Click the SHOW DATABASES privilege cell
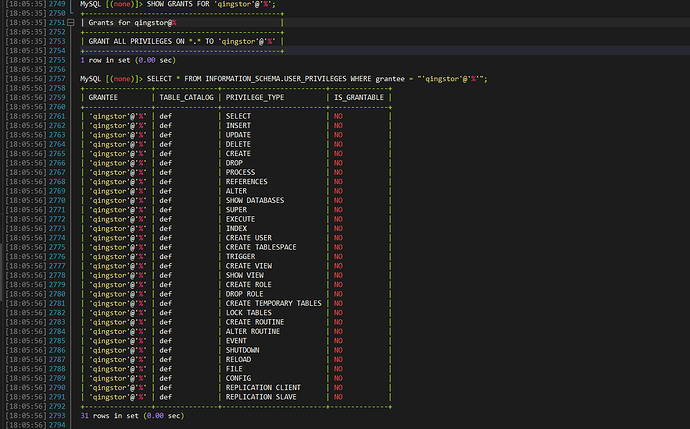690x429 pixels. click(x=255, y=200)
